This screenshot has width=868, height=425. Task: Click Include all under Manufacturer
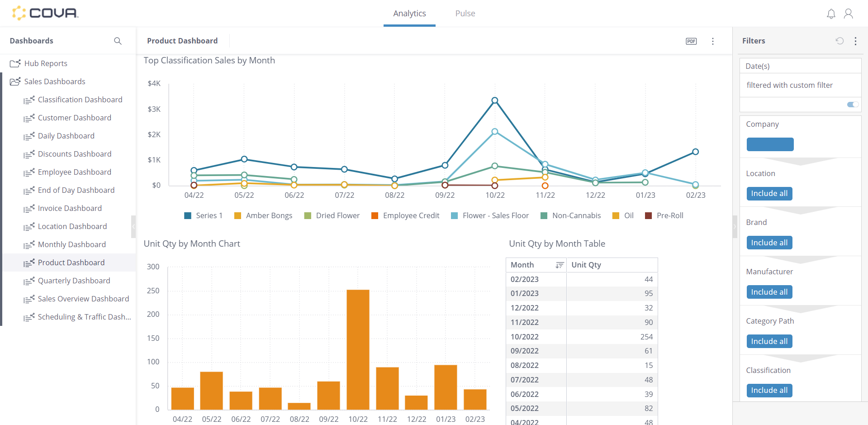(x=769, y=292)
